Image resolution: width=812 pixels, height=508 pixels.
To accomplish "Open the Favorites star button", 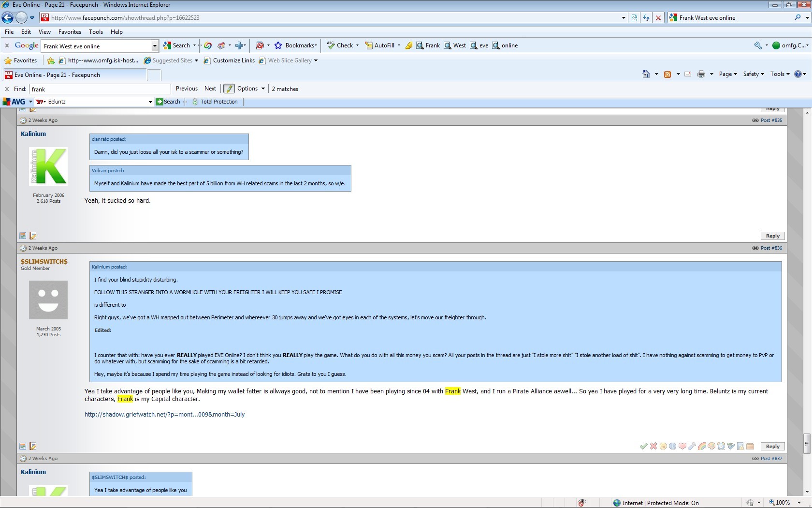I will [x=20, y=60].
